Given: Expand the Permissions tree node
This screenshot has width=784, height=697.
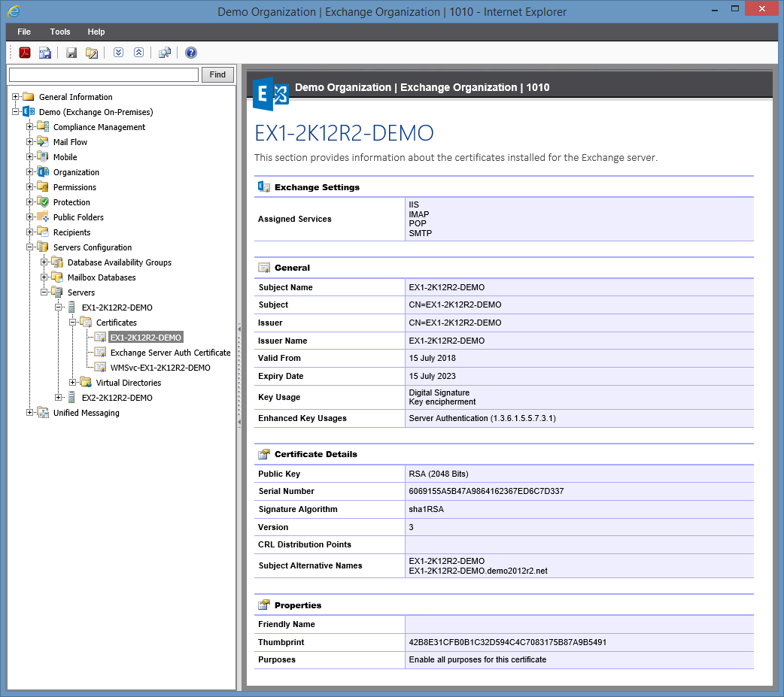Looking at the screenshot, I should pyautogui.click(x=29, y=187).
